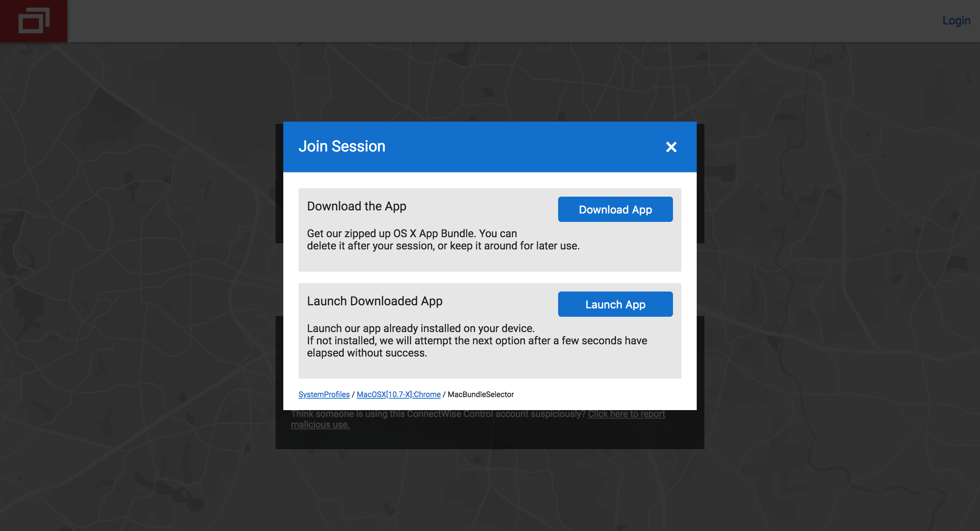Click the 'Launch Downloaded App' heading

pyautogui.click(x=375, y=301)
